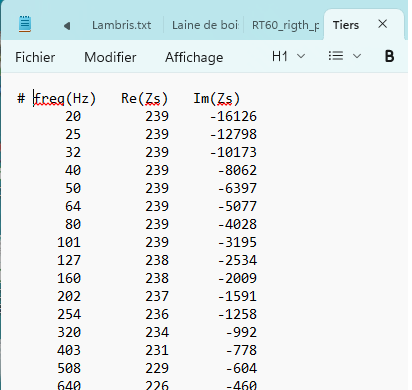Close the Tiers tab
The height and width of the screenshot is (390, 412).
click(383, 24)
